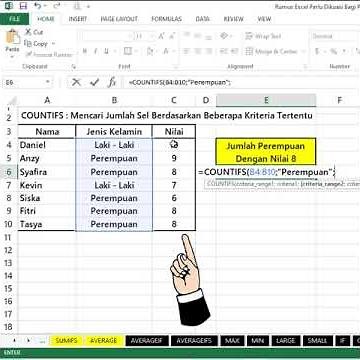Open the Name Box dropdown arrow
The height and width of the screenshot is (360, 360).
point(47,82)
